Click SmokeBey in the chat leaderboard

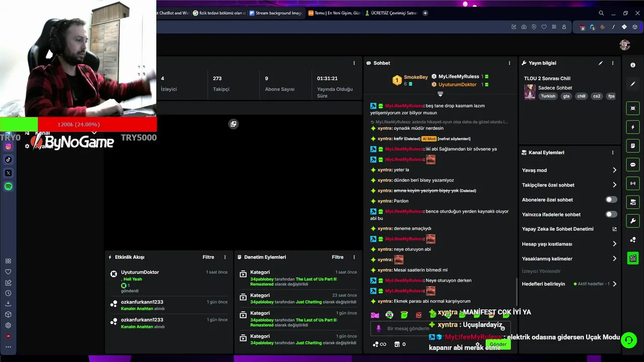coord(416,77)
